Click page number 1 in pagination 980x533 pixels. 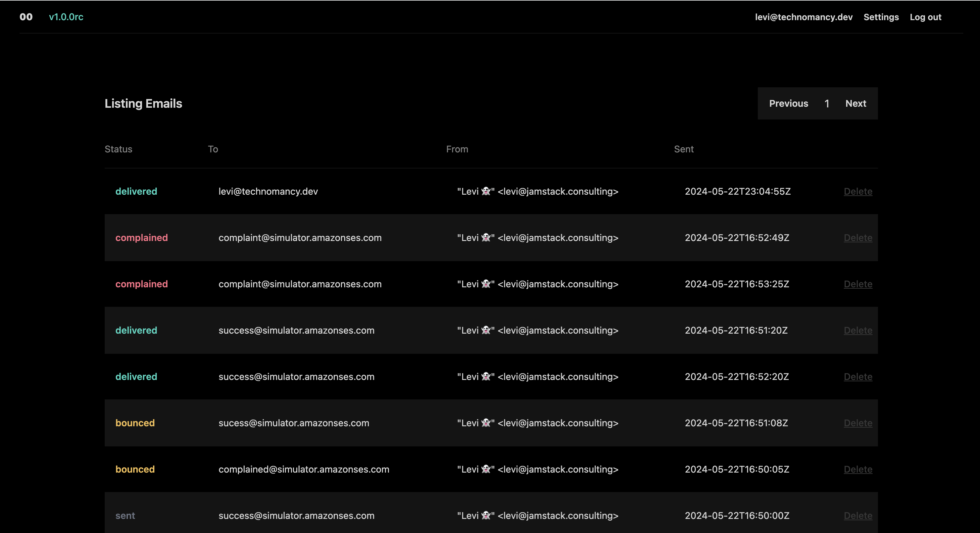[x=826, y=103]
